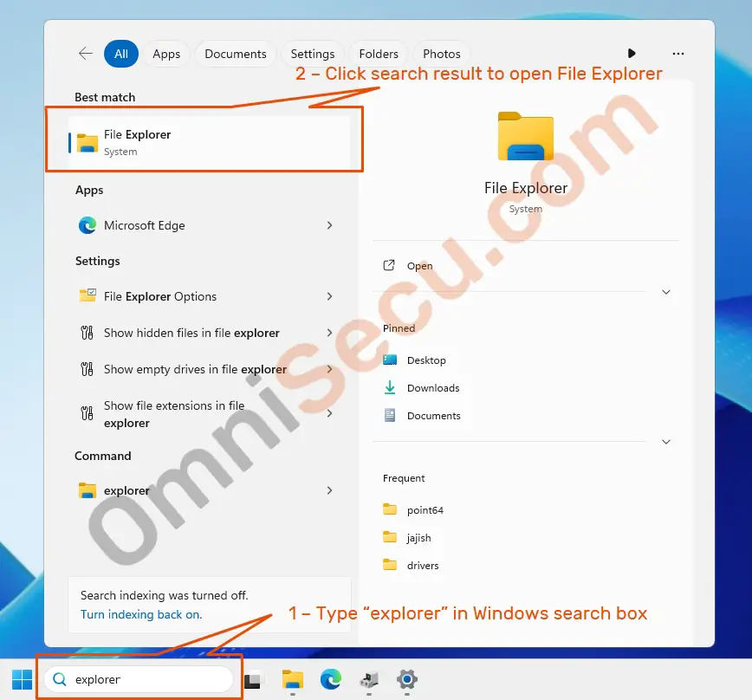Show more filters with the play arrow
752x700 pixels.
[632, 53]
